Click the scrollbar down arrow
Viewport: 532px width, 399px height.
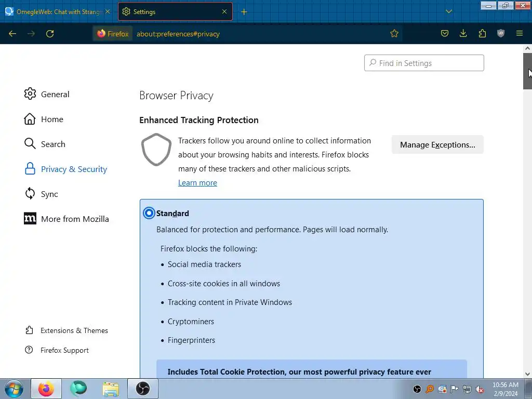[x=527, y=374]
